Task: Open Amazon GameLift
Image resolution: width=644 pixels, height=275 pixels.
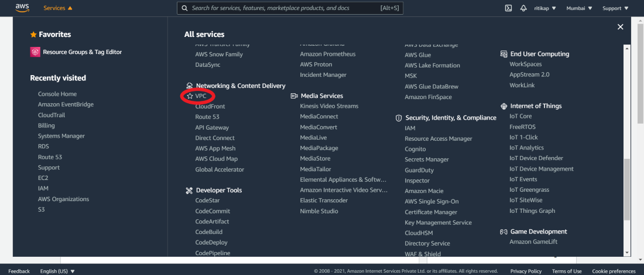Action: [533, 242]
